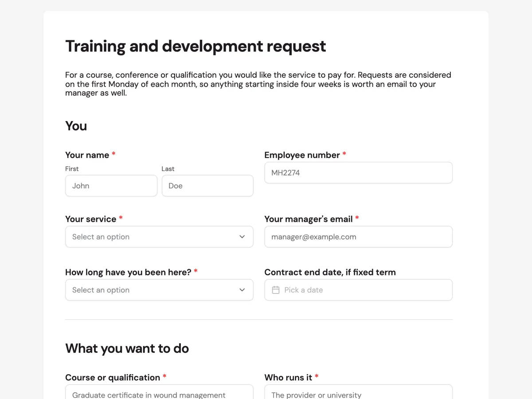The image size is (532, 399).
Task: Click the manager's email input
Action: pyautogui.click(x=359, y=237)
